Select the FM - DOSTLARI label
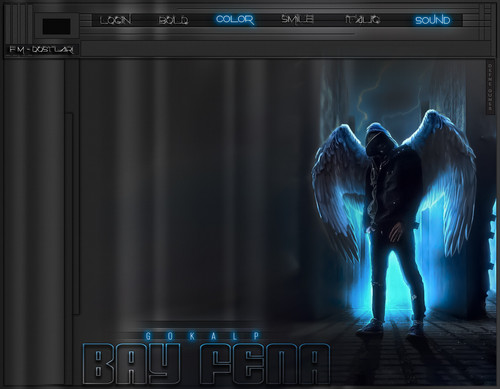The image size is (500, 389). pos(41,50)
